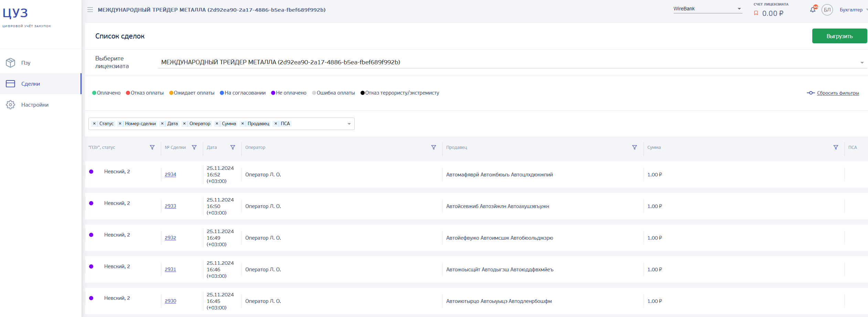Click seller Автомафяврй Автожбюыъ Автоцлхдюжпий
868x317 pixels.
tap(500, 174)
